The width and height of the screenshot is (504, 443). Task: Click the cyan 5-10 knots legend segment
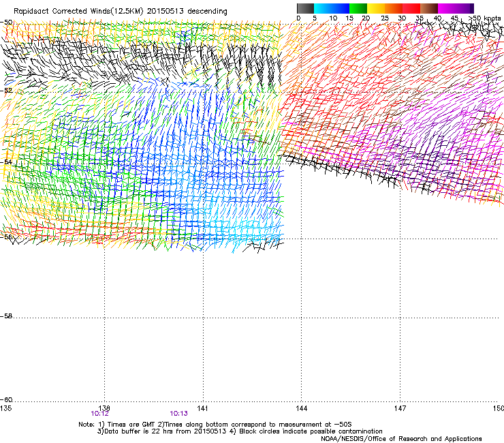(323, 8)
